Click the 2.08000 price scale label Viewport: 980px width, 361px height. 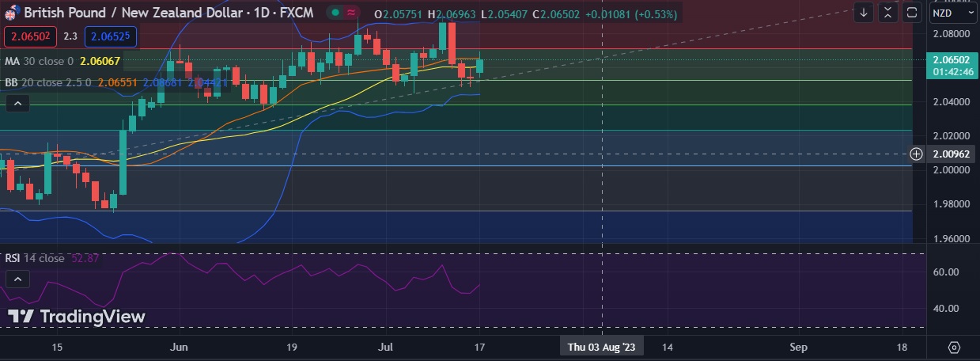[952, 34]
